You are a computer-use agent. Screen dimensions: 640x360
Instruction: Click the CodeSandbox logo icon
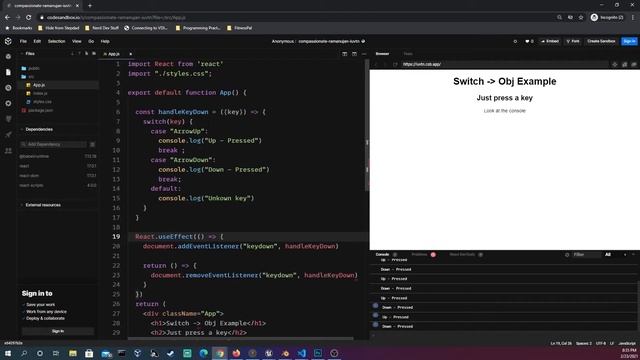tap(8, 41)
